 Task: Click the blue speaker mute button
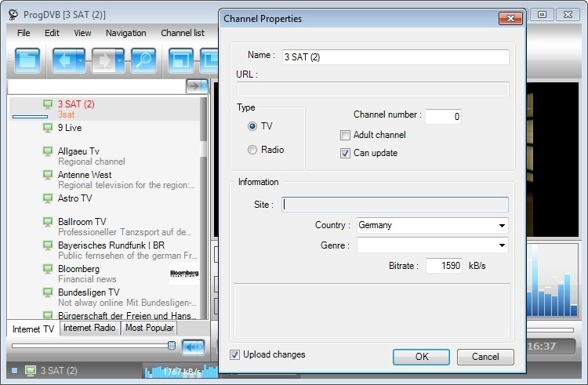pyautogui.click(x=193, y=347)
